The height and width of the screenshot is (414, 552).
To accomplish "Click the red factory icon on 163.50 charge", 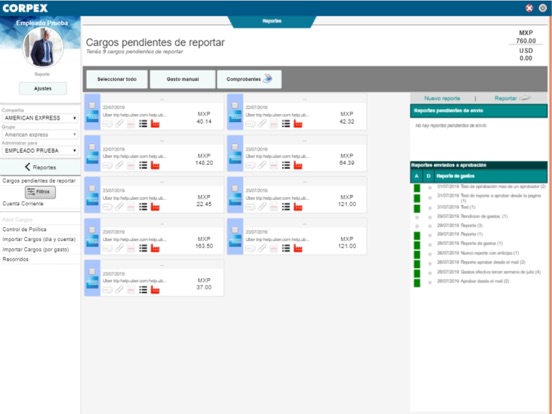I will click(155, 248).
